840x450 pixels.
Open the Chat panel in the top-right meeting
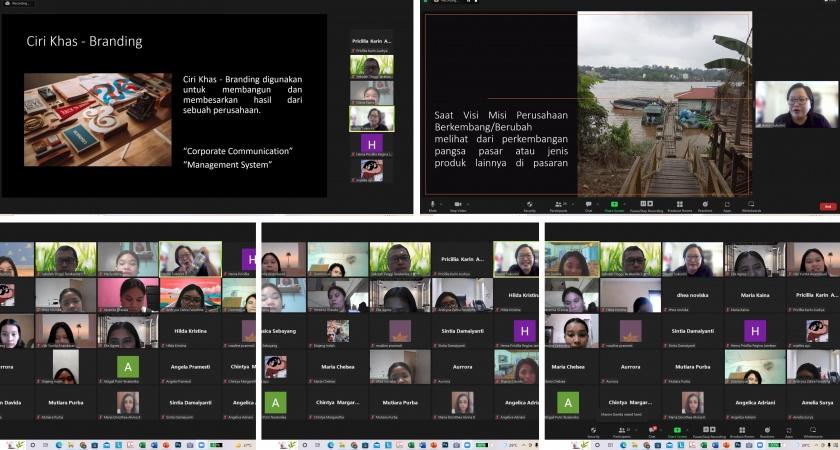(588, 204)
